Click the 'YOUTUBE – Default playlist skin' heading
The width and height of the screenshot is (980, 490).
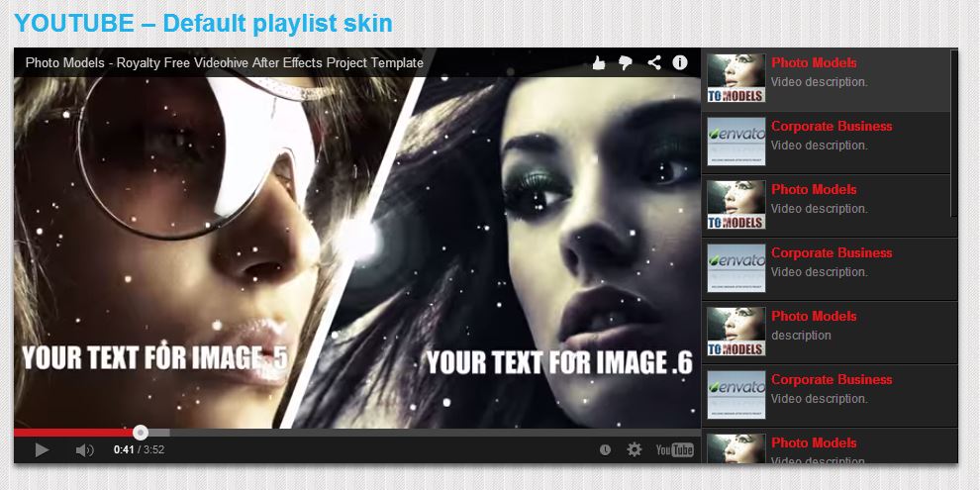tap(203, 24)
